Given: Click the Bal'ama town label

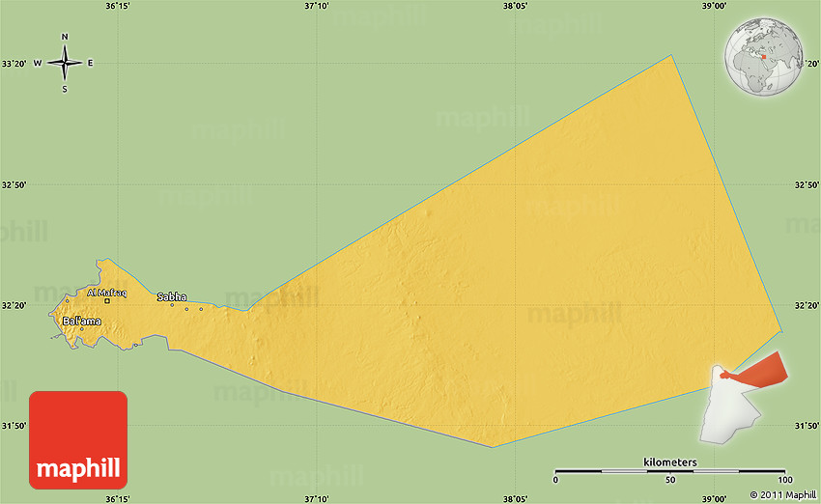Looking at the screenshot, I should [x=82, y=321].
